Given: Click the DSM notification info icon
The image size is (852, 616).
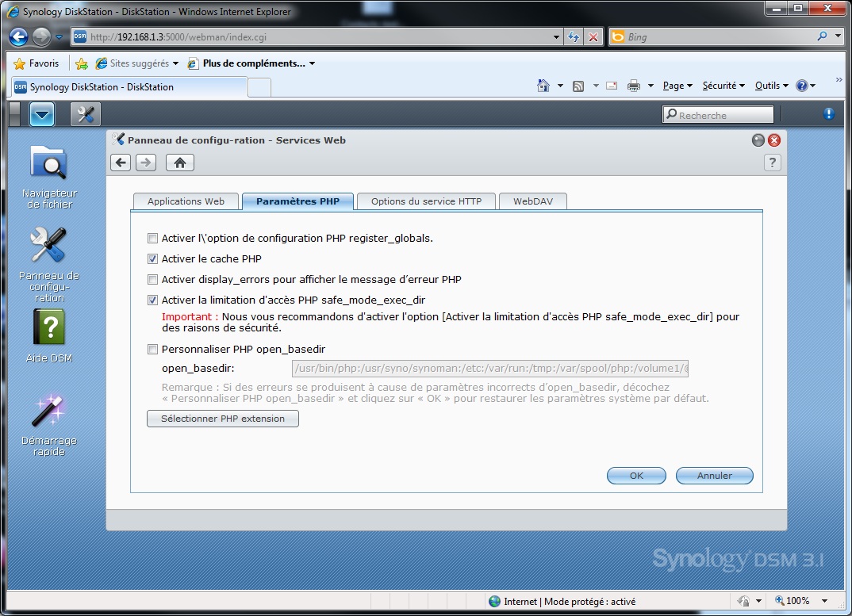Looking at the screenshot, I should coord(828,114).
